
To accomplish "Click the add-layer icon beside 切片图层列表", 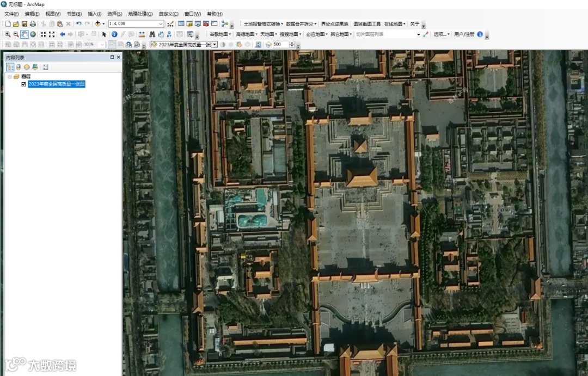I will pyautogui.click(x=425, y=34).
